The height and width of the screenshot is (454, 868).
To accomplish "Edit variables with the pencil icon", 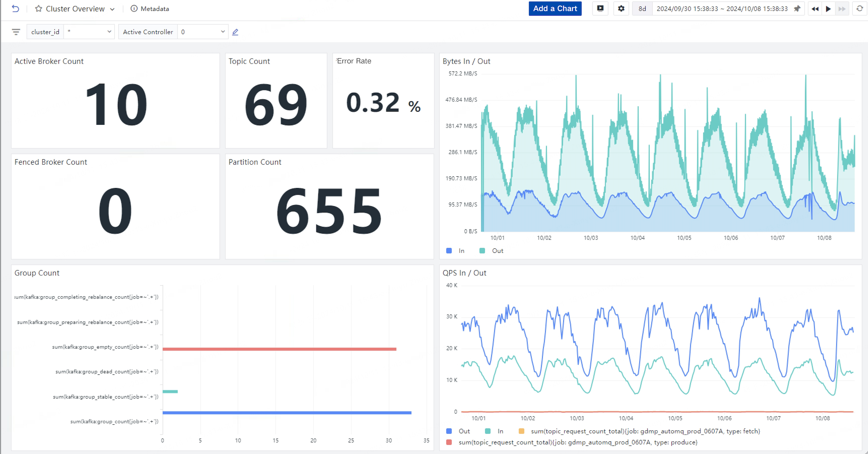I will pos(235,32).
